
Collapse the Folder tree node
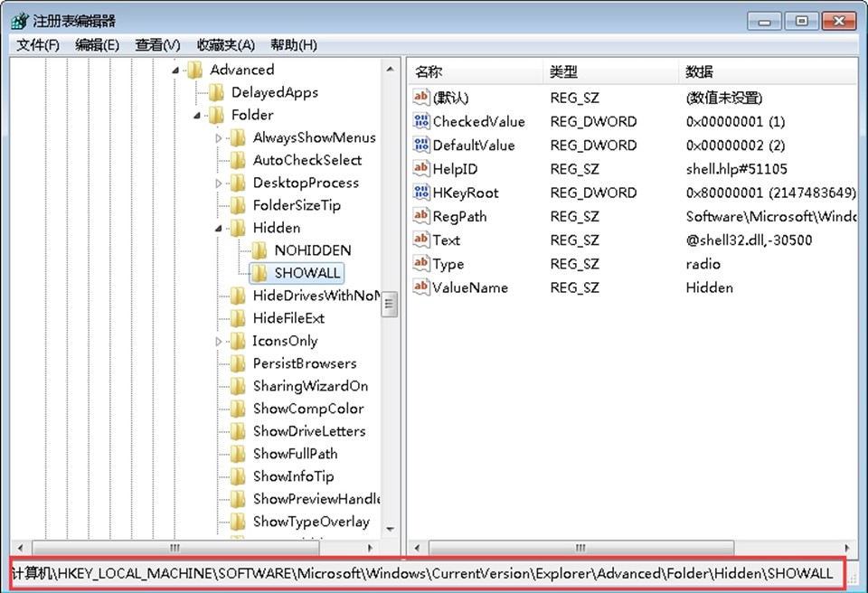[x=197, y=116]
